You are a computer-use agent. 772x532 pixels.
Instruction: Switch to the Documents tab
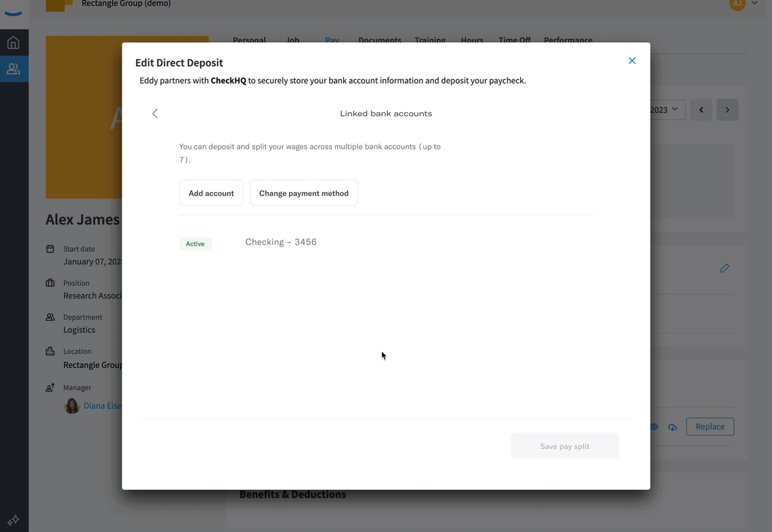(x=380, y=40)
